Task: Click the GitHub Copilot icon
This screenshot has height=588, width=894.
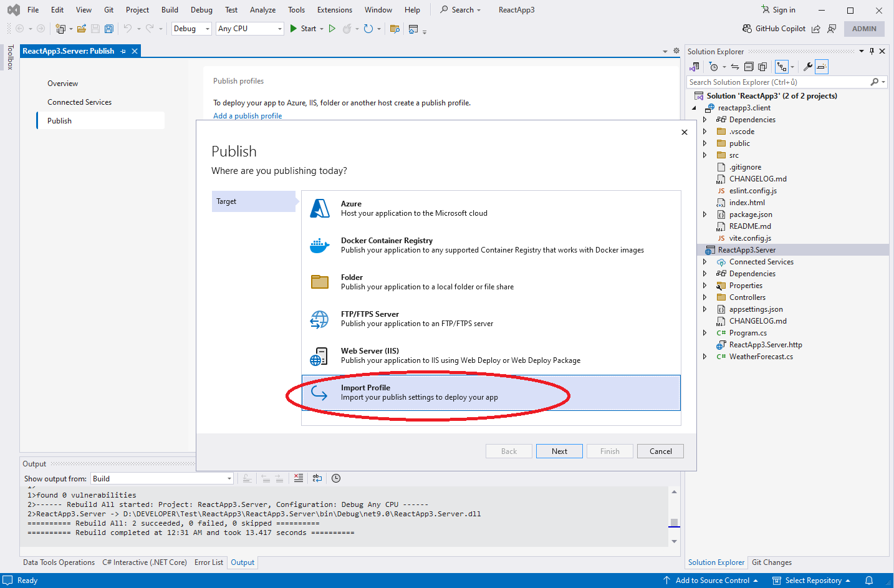Action: click(747, 29)
